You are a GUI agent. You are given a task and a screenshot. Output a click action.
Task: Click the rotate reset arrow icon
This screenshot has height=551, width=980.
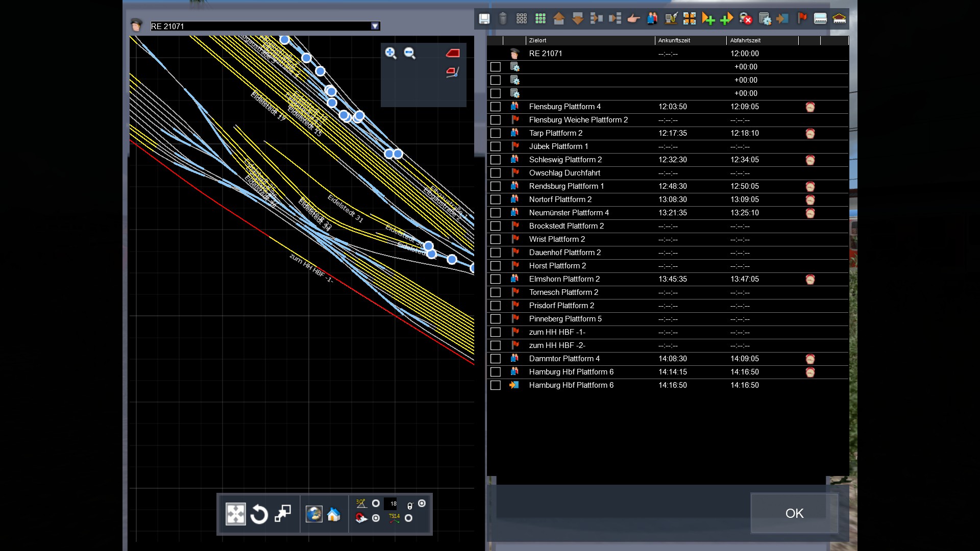pyautogui.click(x=259, y=514)
